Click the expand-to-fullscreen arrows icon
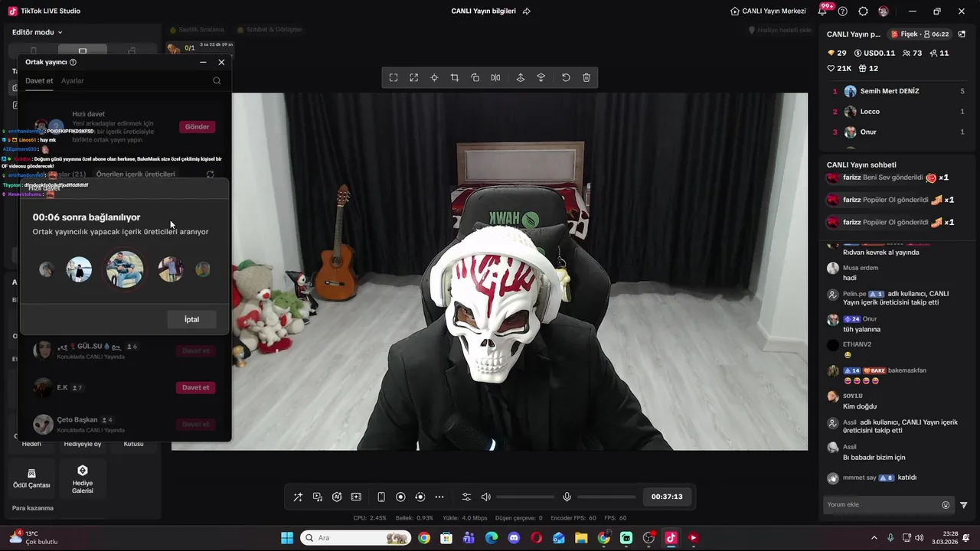980x551 pixels. click(414, 77)
